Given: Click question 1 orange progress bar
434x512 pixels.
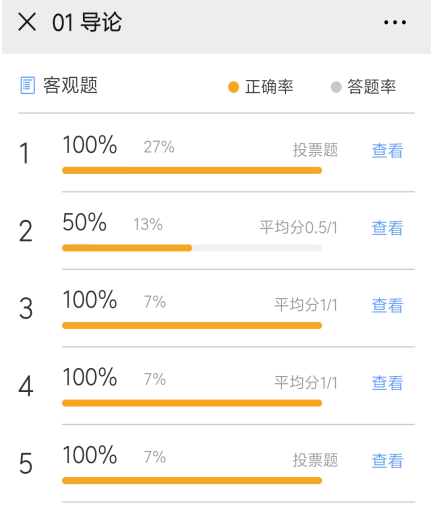Looking at the screenshot, I should [192, 170].
